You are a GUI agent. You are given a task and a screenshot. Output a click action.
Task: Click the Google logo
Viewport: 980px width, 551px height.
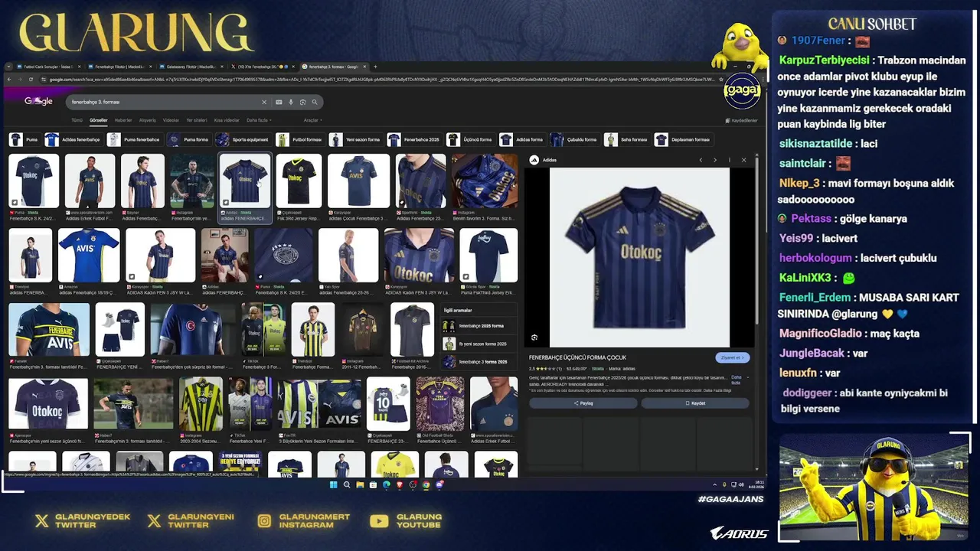[38, 101]
